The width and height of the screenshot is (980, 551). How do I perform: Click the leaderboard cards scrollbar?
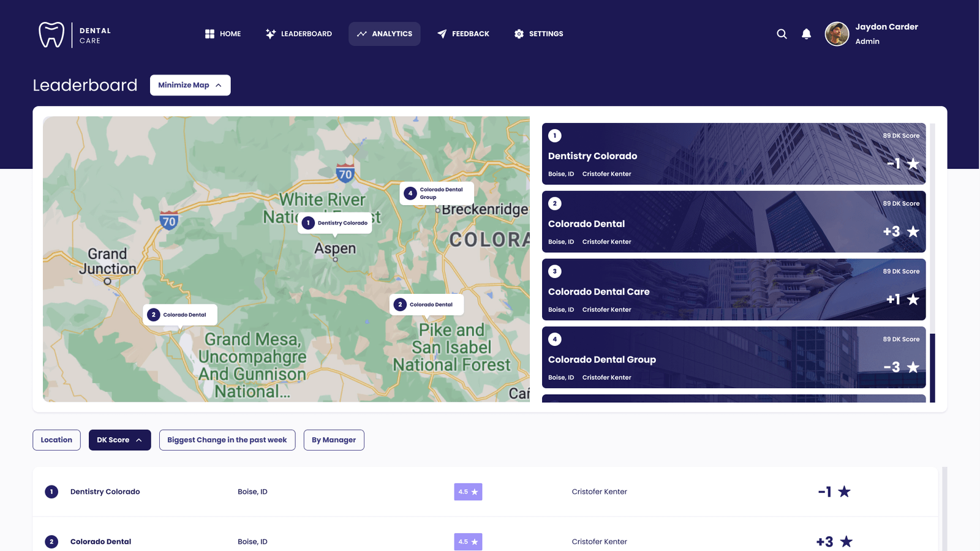click(x=932, y=367)
